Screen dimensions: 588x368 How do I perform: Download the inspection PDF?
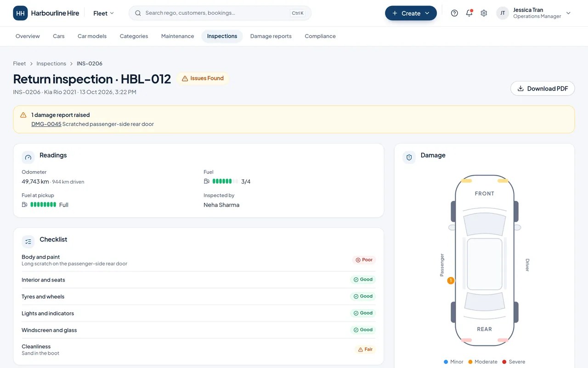click(x=543, y=89)
